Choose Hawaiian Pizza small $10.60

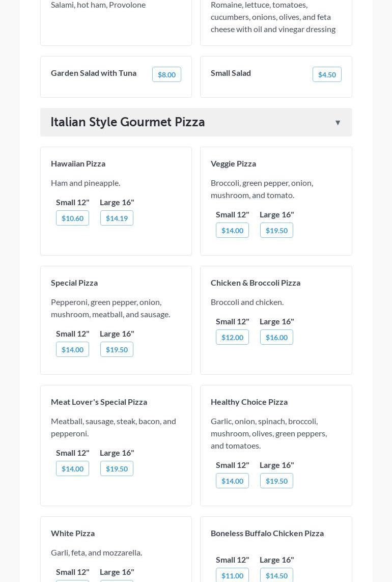coord(72,218)
